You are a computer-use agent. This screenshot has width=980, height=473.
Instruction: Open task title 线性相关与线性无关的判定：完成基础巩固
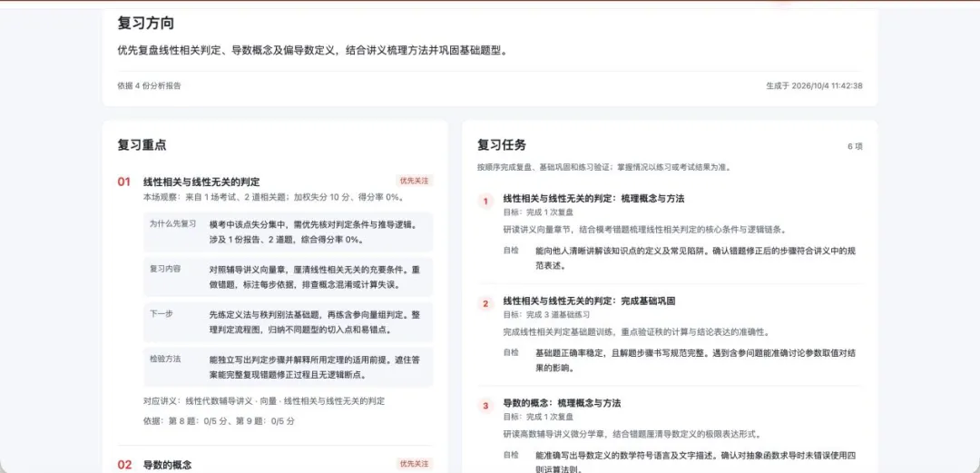(x=590, y=301)
